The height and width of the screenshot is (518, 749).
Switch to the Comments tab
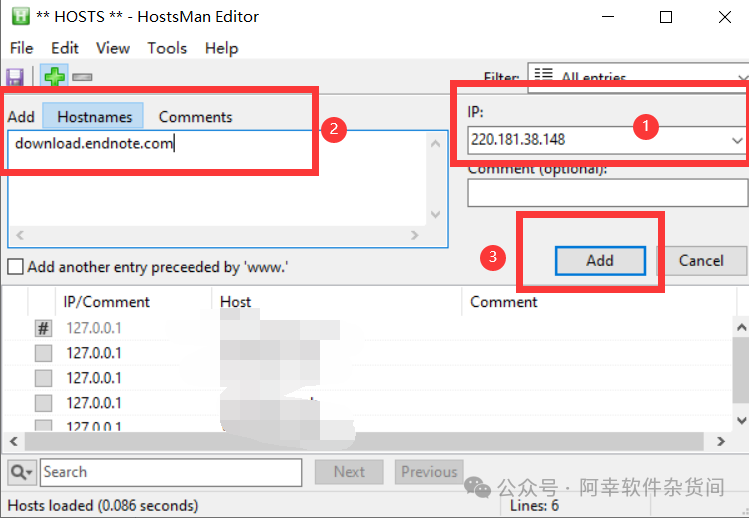[x=195, y=117]
